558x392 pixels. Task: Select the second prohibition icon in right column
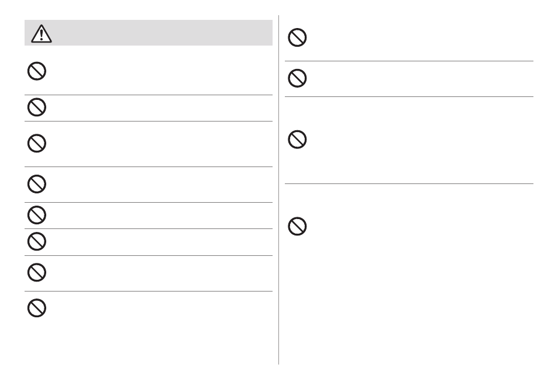pyautogui.click(x=297, y=78)
